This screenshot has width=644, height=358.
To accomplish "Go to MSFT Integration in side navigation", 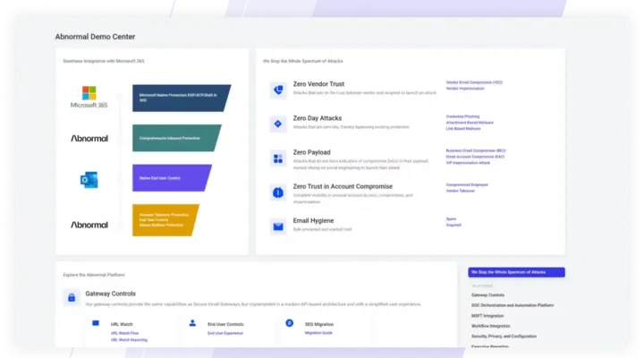I will 487,316.
